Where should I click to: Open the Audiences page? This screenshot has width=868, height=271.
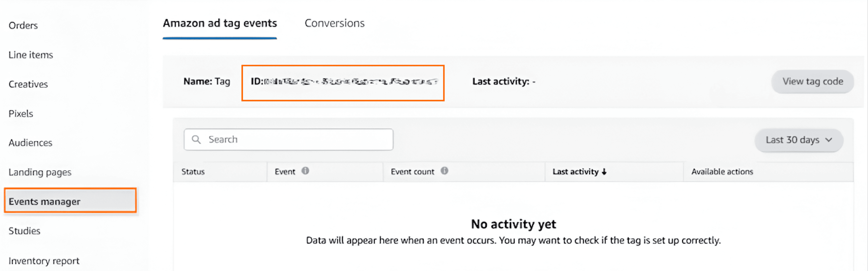(x=30, y=143)
